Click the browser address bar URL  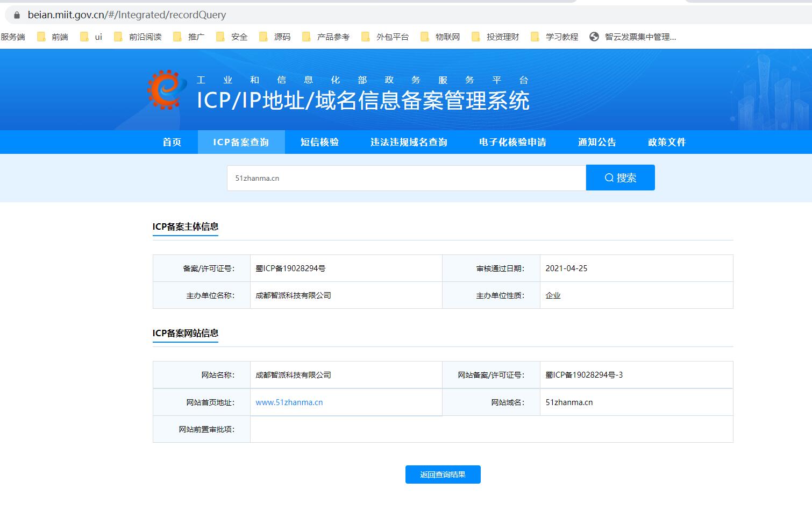point(127,15)
